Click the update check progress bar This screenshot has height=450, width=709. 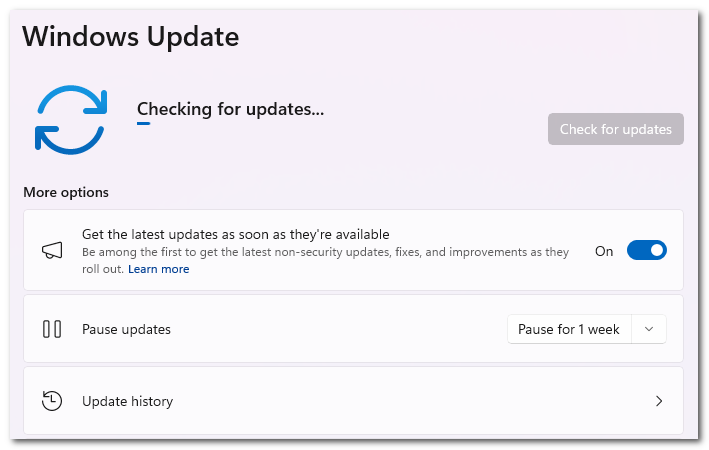click(x=144, y=124)
